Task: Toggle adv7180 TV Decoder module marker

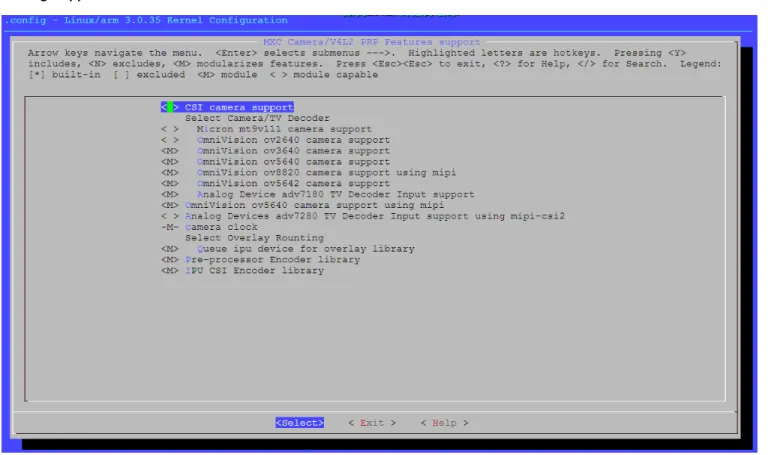Action: point(170,194)
